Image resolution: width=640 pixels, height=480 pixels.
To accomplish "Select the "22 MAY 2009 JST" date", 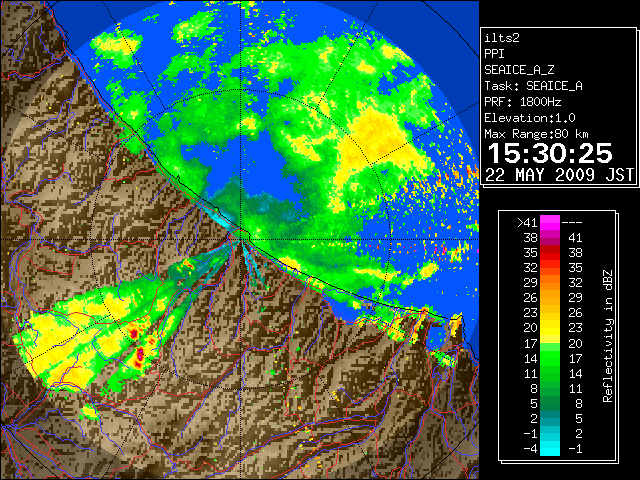I will click(x=559, y=175).
